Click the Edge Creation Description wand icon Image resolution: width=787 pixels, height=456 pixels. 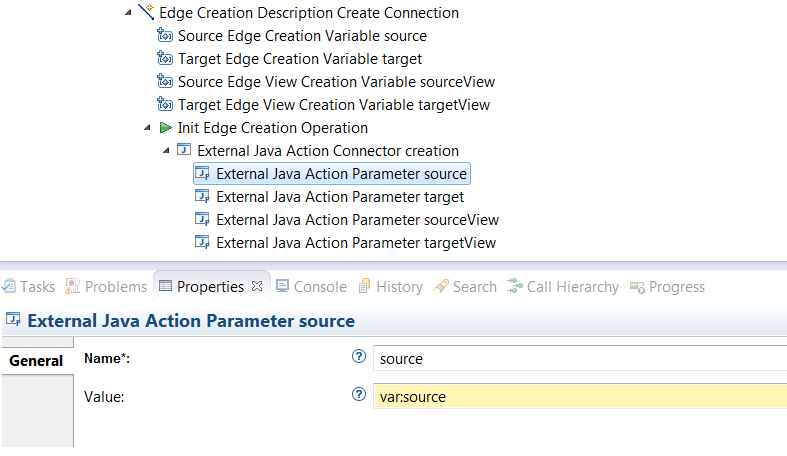click(x=146, y=12)
